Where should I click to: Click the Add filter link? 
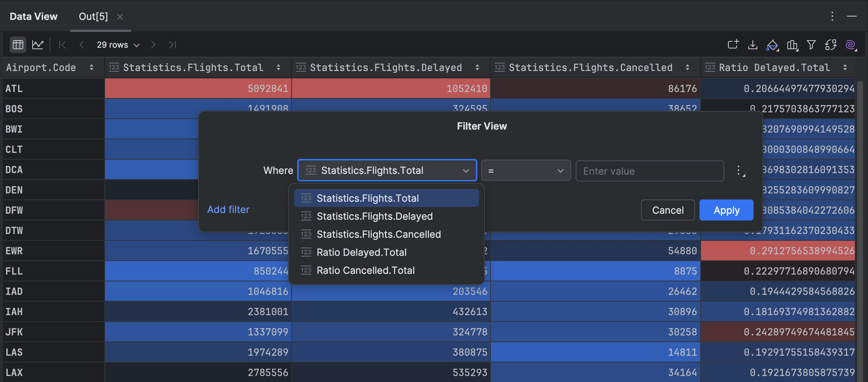(228, 210)
